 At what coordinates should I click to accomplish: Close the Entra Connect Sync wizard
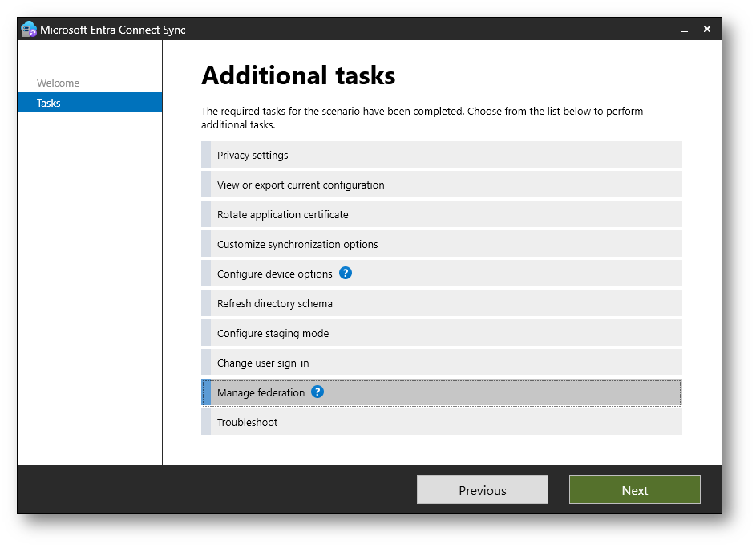[707, 30]
